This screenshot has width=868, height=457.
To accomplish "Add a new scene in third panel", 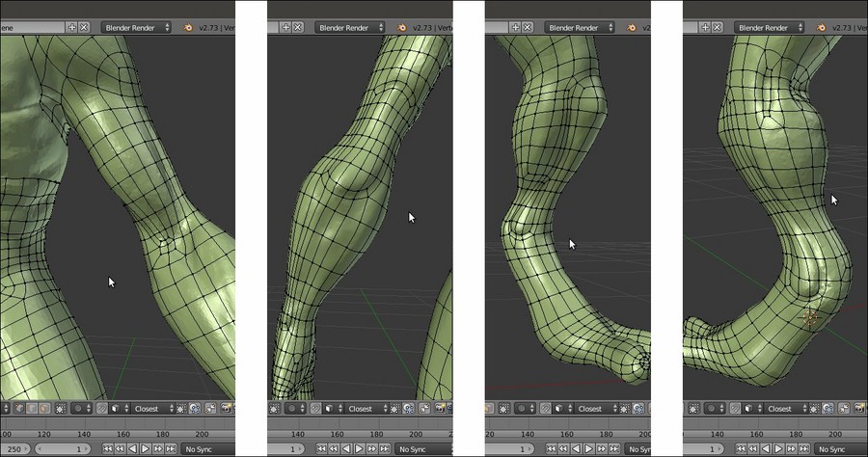I will 515,27.
